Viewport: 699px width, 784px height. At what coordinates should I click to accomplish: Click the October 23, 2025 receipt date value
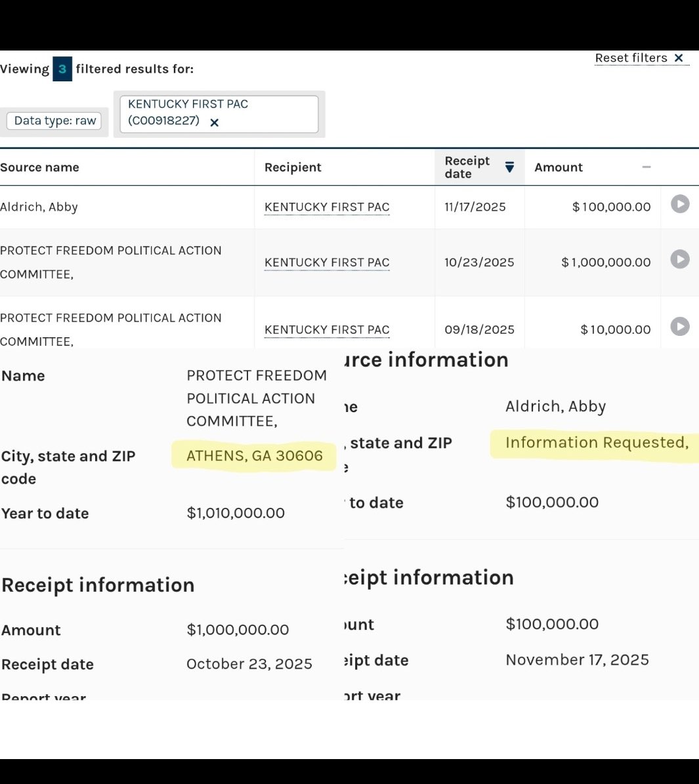pyautogui.click(x=249, y=664)
